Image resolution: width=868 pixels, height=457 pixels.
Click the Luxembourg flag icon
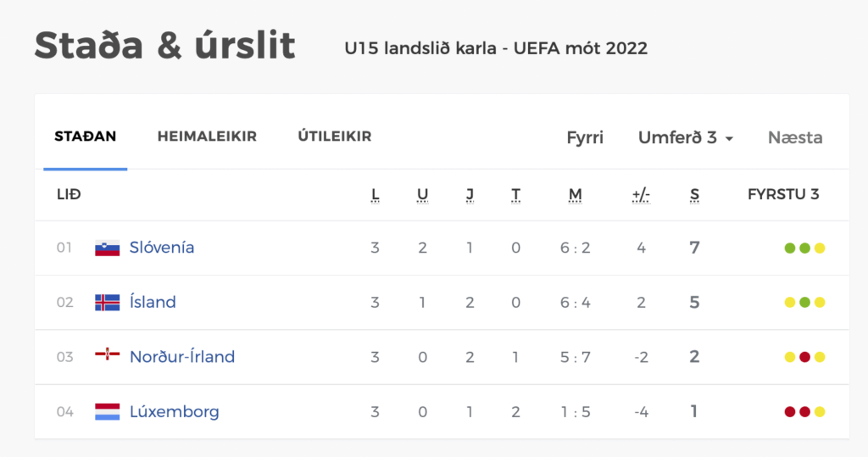108,411
